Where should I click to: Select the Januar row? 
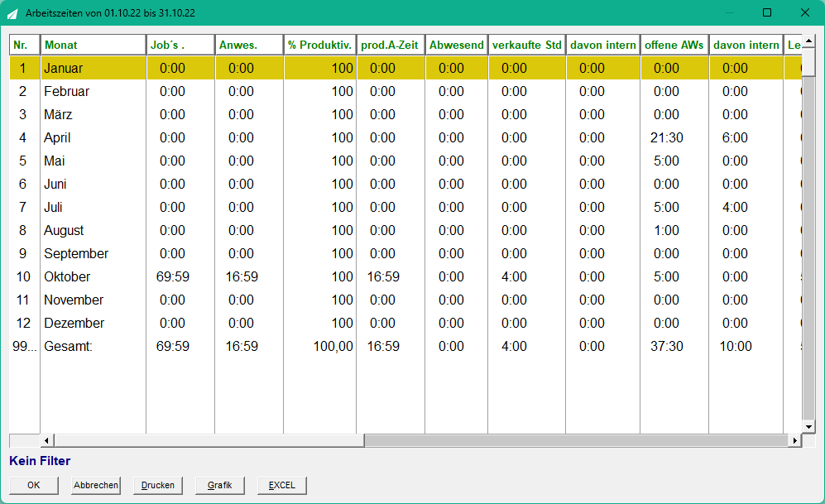click(405, 68)
